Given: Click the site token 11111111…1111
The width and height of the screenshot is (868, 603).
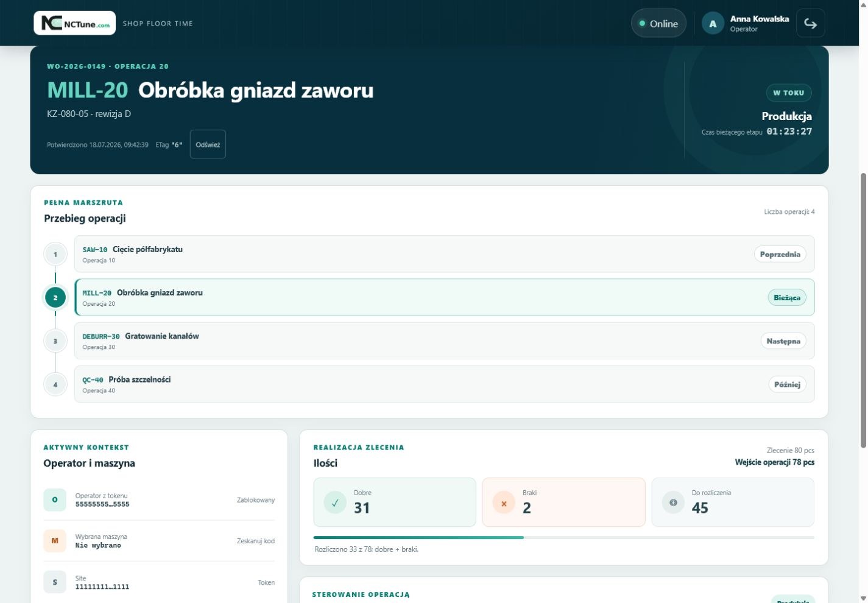Looking at the screenshot, I should click(x=102, y=587).
